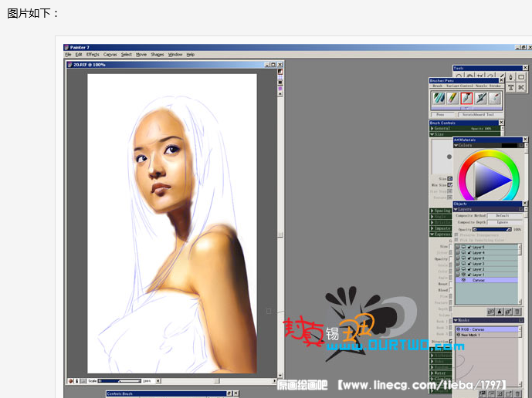Select the Rectangle shape tool in Tools palette
The height and width of the screenshot is (398, 532).
point(521,77)
